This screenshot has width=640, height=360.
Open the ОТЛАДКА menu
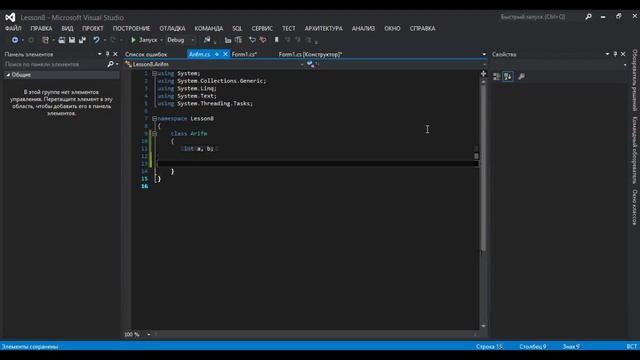click(172, 29)
